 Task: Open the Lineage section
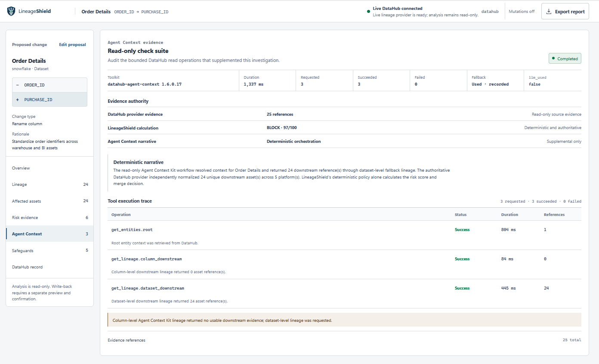50,185
